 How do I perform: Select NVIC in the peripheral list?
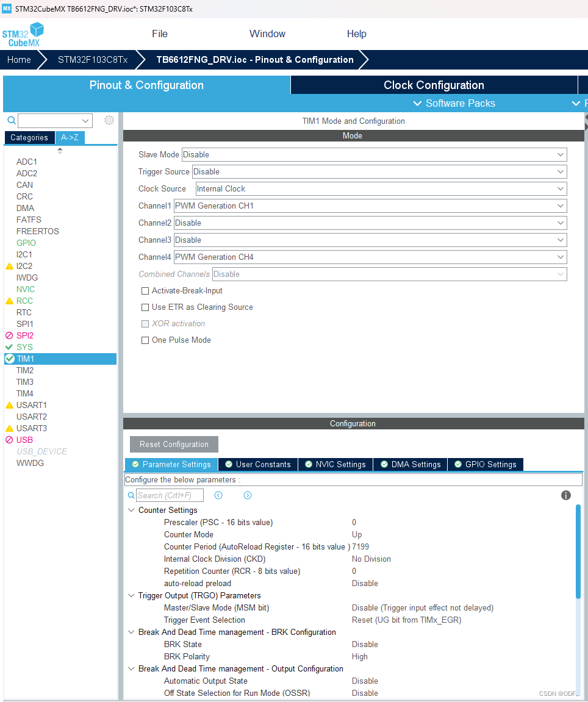coord(26,289)
